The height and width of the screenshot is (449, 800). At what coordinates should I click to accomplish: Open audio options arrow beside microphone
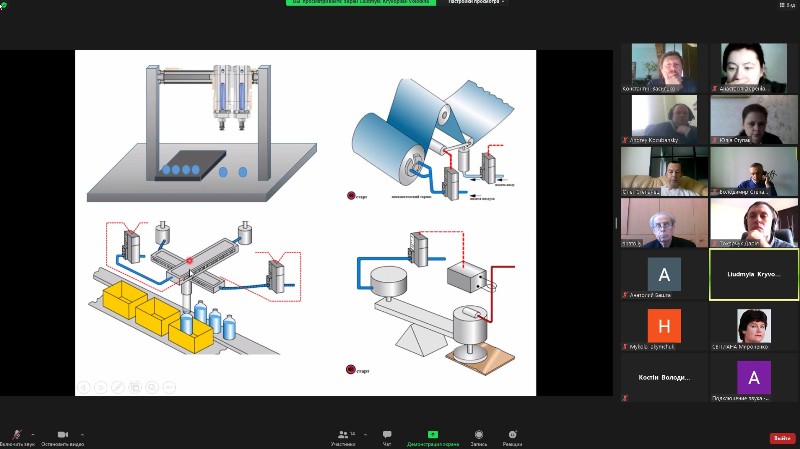pos(33,435)
